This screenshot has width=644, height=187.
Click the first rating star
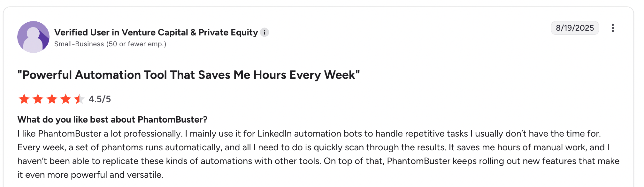coord(24,99)
